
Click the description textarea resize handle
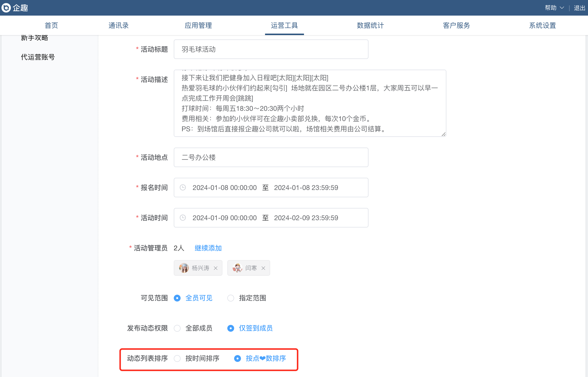click(443, 134)
